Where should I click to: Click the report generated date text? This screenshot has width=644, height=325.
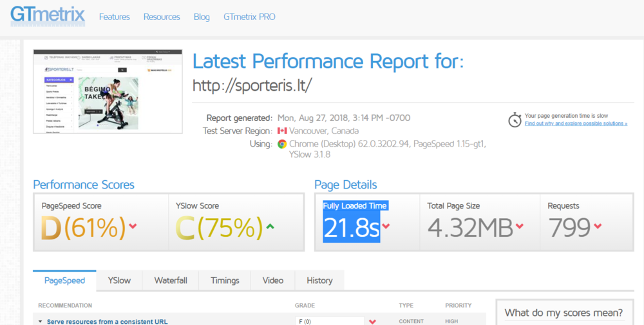pyautogui.click(x=344, y=118)
